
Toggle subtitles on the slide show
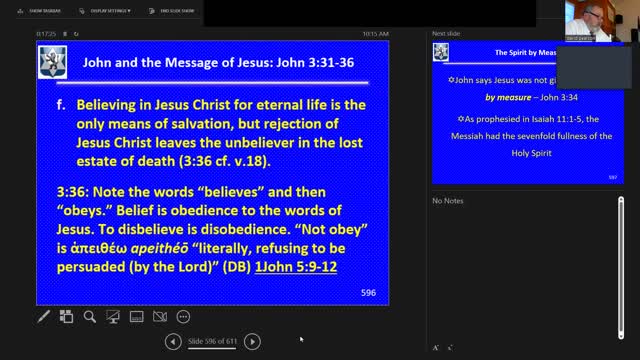click(136, 316)
